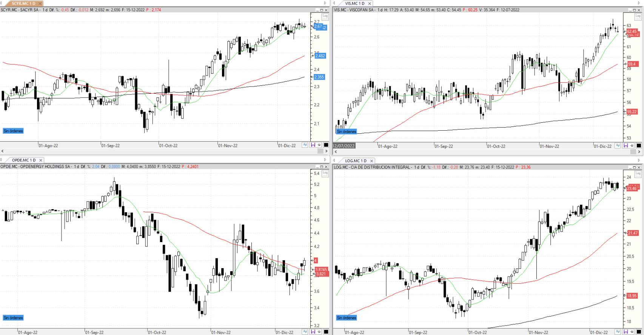Close the OPDE.MC 1 D tab
Image resolution: width=644 pixels, height=335 pixels.
point(41,160)
